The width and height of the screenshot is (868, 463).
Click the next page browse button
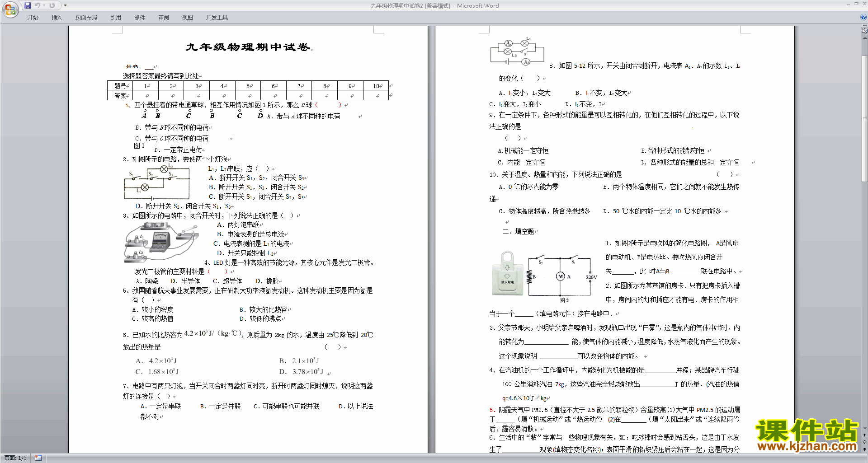tap(864, 449)
